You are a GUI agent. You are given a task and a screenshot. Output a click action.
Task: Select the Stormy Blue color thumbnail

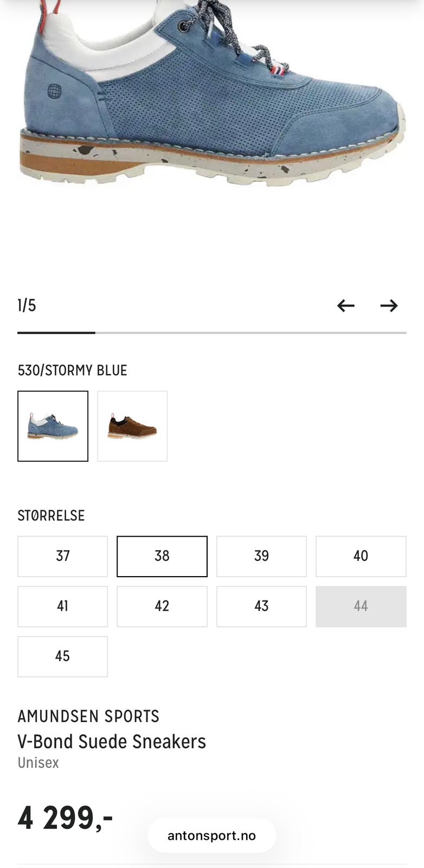click(x=53, y=426)
